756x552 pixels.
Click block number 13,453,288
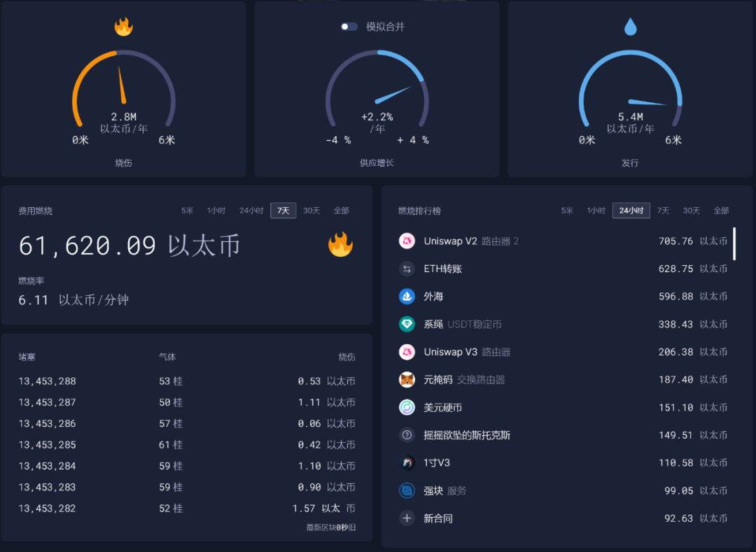pos(48,381)
